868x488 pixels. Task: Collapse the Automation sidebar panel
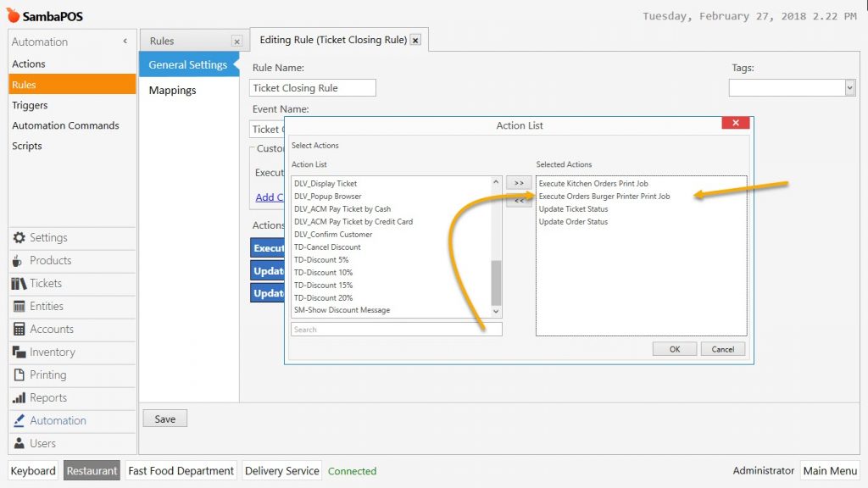[x=125, y=41]
